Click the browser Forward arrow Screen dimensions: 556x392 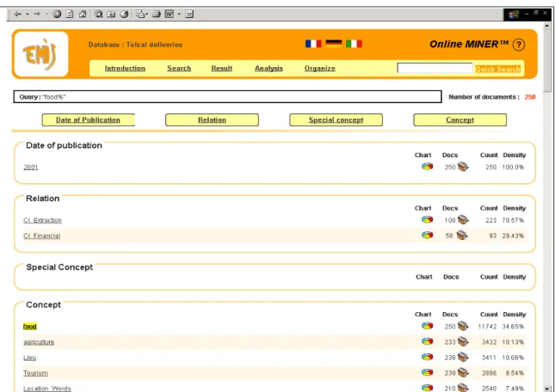click(37, 14)
